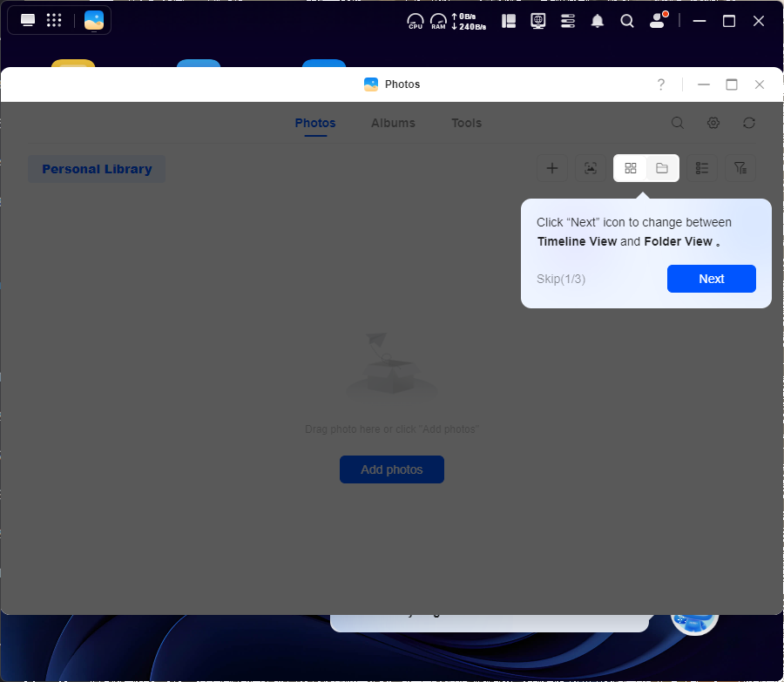Click Next in the tutorial tooltip
This screenshot has width=784, height=682.
[711, 279]
